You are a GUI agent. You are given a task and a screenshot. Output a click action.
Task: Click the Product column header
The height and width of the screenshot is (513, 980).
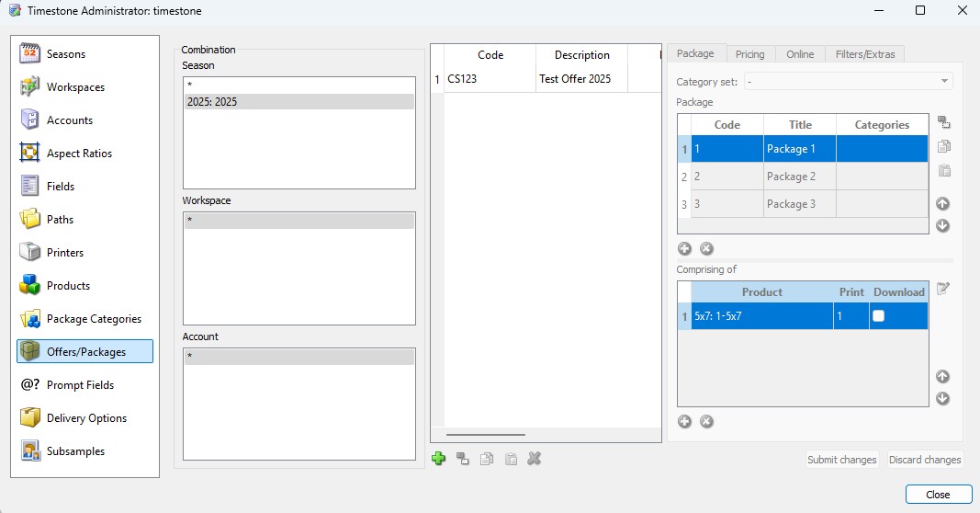point(762,292)
